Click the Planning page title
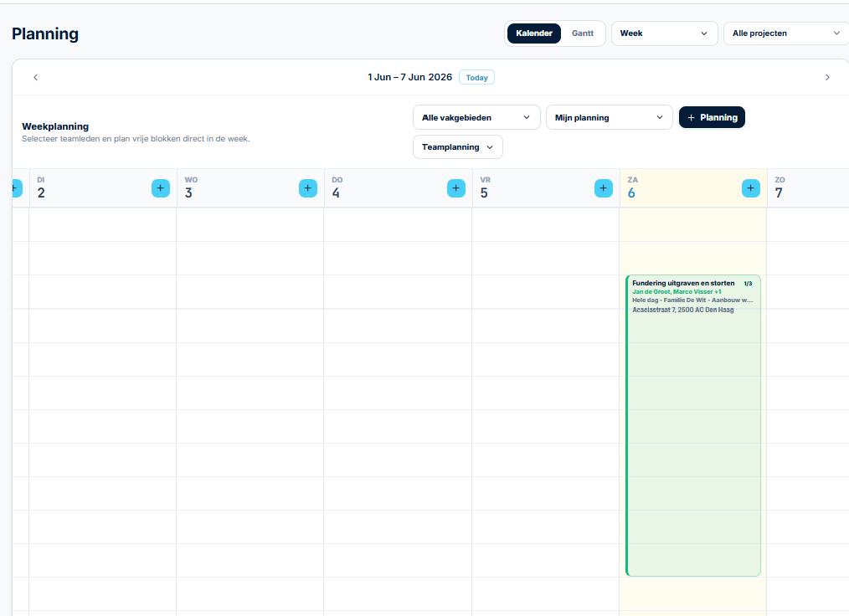Image resolution: width=849 pixels, height=616 pixels. (45, 33)
